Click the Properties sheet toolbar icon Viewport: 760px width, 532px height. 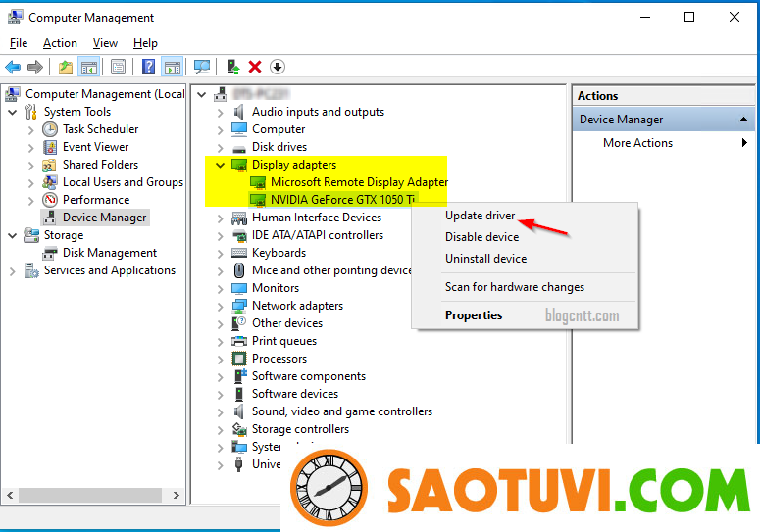tap(118, 67)
